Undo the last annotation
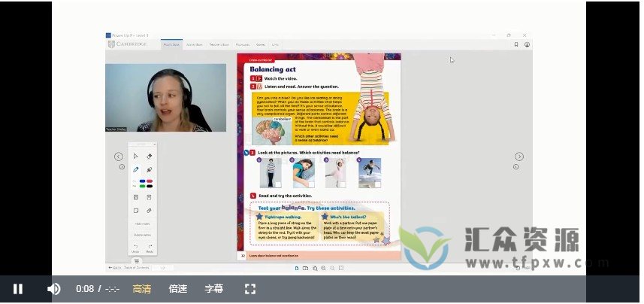This screenshot has height=304, width=644. 135,248
